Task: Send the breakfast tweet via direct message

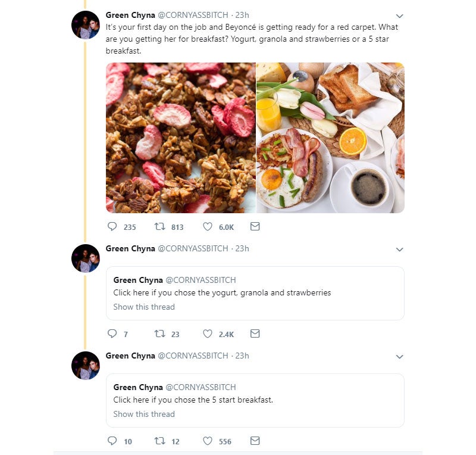Action: 255,227
